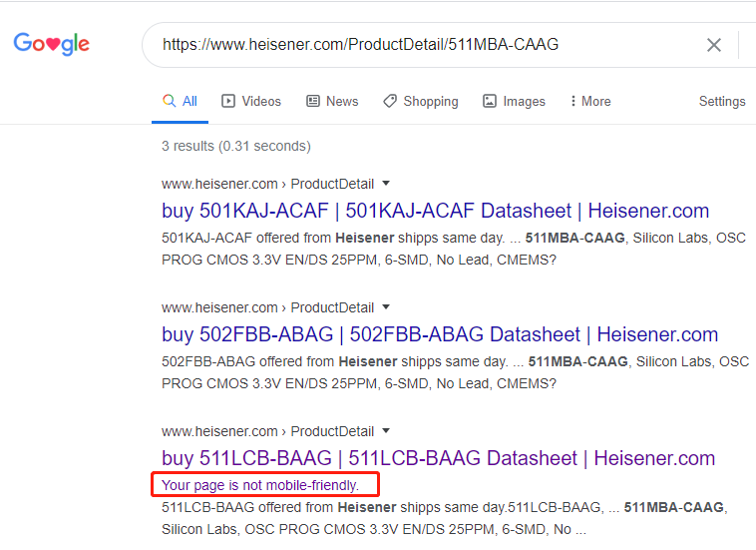Clear the search box with the X icon
This screenshot has height=550, width=756.
coord(713,45)
